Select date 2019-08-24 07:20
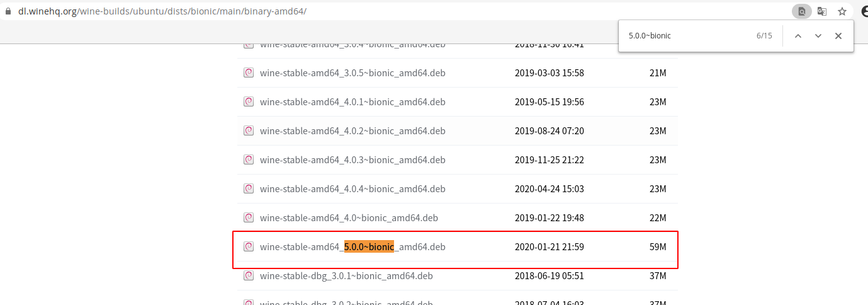This screenshot has width=868, height=305. click(x=550, y=131)
